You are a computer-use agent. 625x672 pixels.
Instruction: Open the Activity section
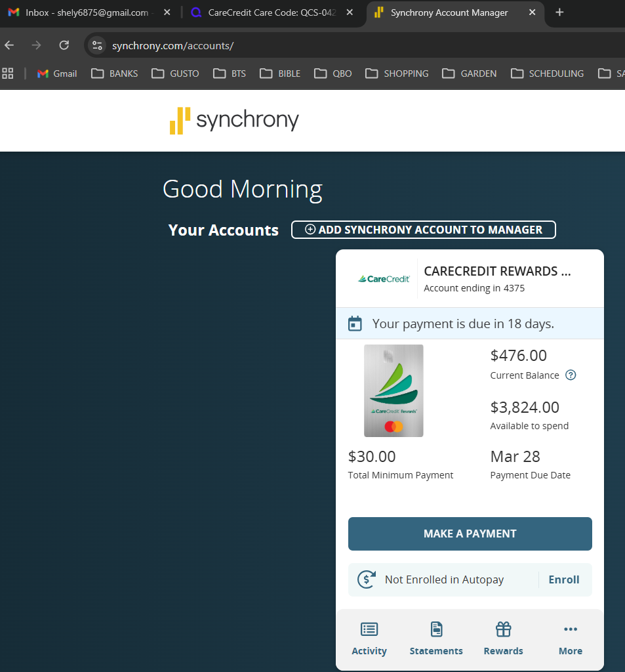(x=369, y=639)
